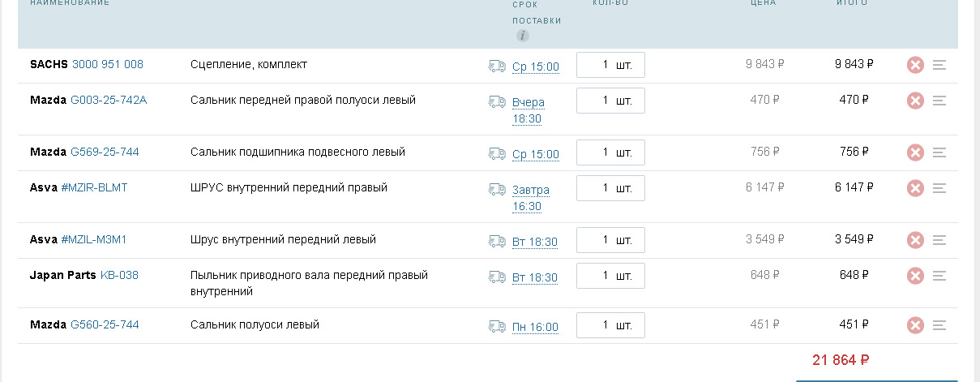
Task: Open the Вчера 18:30 delivery time link
Action: tap(529, 110)
